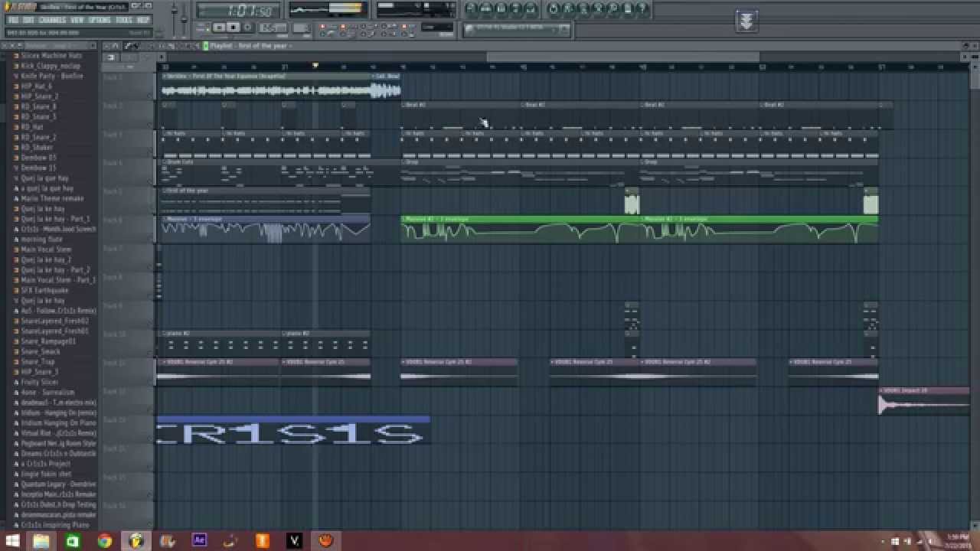Viewport: 980px width, 551px height.
Task: Open Google Chrome from the taskbar
Action: point(104,541)
